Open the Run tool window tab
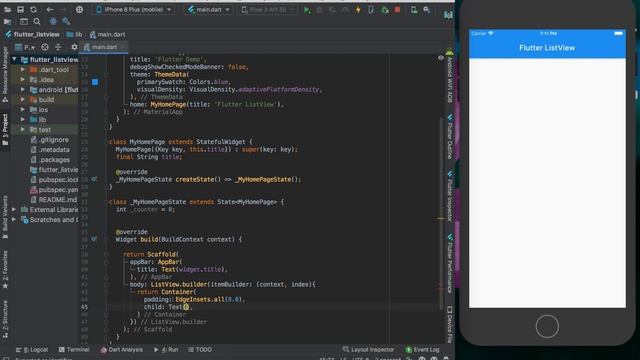Screen dimensions: 640x360 (166, 350)
